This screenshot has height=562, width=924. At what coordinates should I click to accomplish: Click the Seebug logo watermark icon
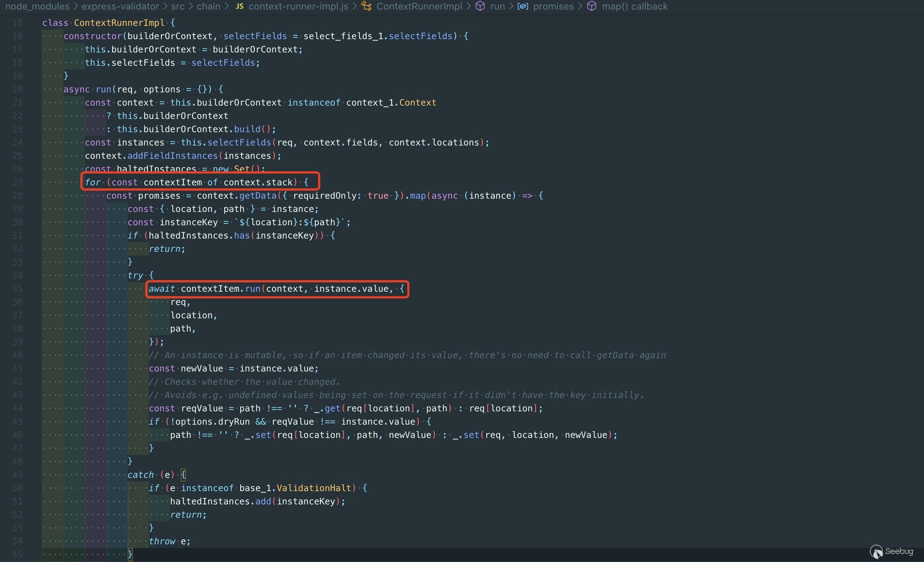tap(876, 552)
